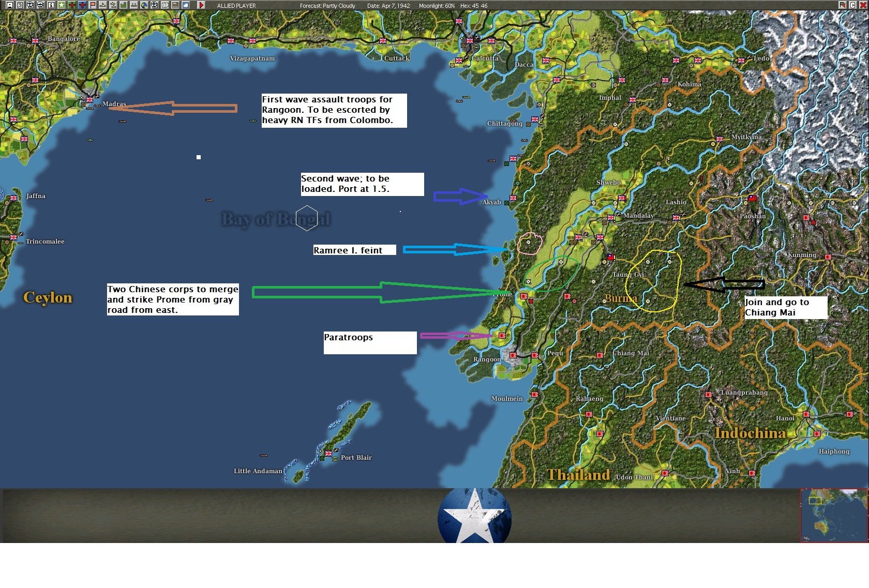Select the Bangalore base label
The height and width of the screenshot is (588, 869).
pyautogui.click(x=64, y=39)
